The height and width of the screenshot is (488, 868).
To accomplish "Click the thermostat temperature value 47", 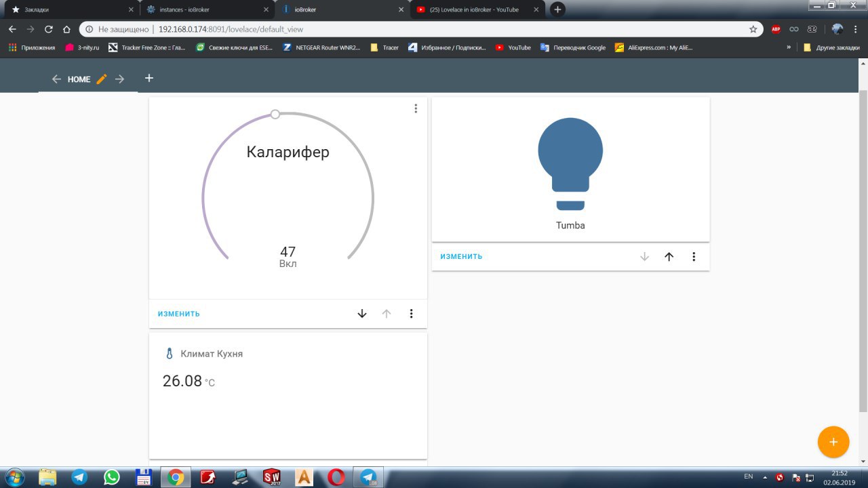I will [x=288, y=251].
